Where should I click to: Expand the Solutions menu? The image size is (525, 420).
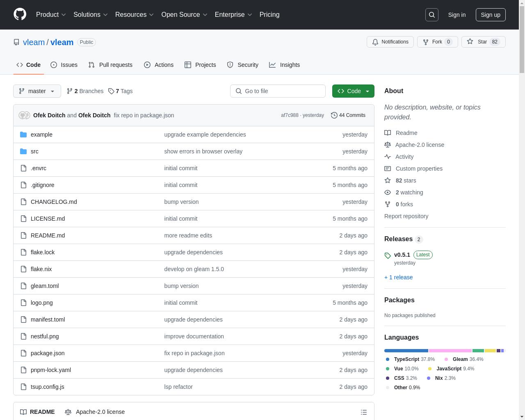click(x=91, y=14)
